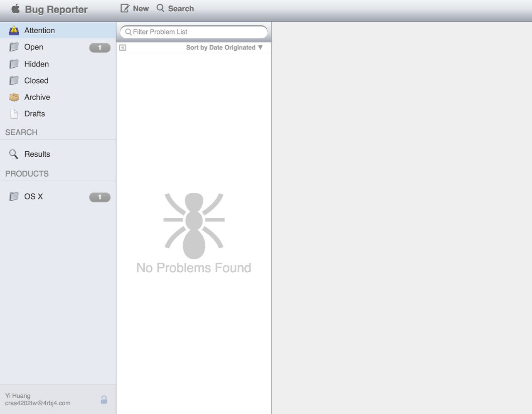Open the Drafts list

tap(58, 114)
